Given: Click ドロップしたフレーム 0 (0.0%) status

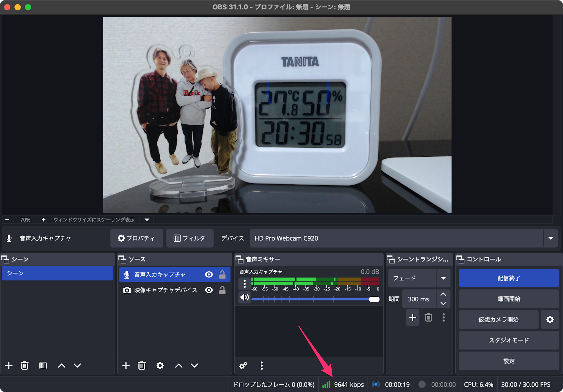Looking at the screenshot, I should tap(274, 384).
